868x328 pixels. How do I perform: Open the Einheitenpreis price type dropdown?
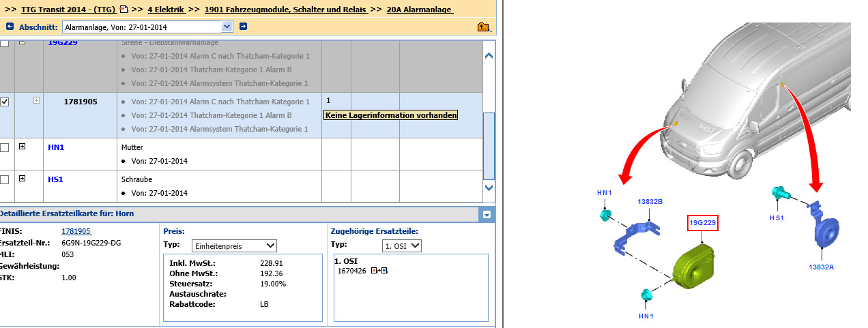coord(270,245)
